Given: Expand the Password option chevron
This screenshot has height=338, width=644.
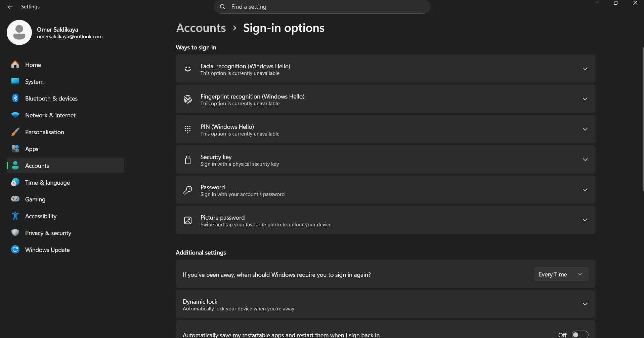Looking at the screenshot, I should click(585, 190).
